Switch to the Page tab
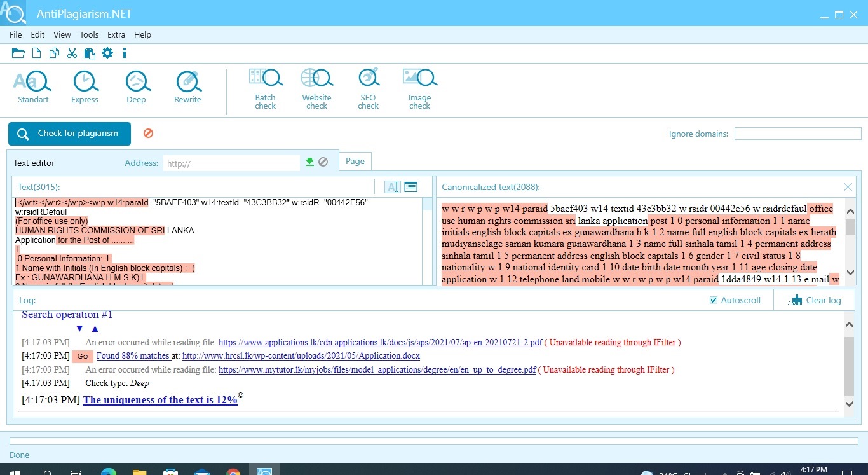 pos(355,161)
